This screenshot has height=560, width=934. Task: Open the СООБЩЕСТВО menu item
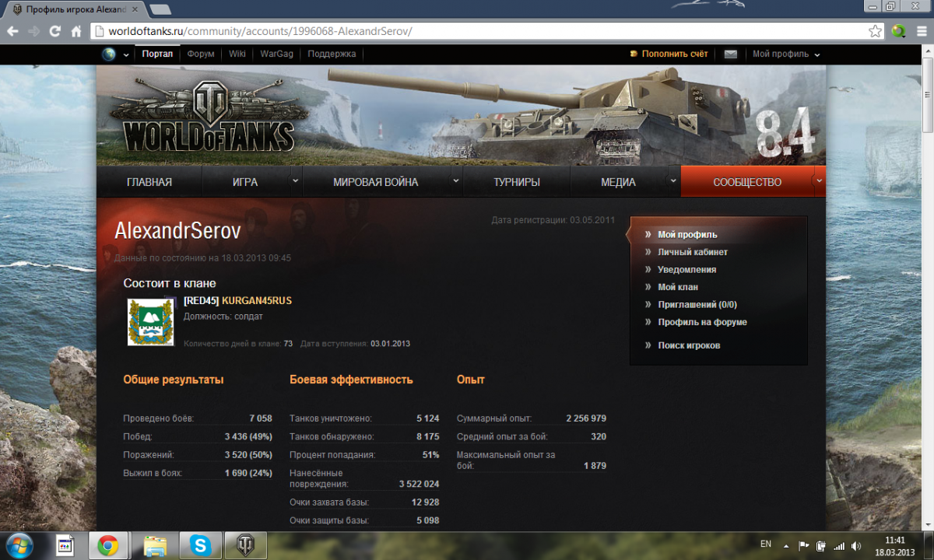coord(747,182)
